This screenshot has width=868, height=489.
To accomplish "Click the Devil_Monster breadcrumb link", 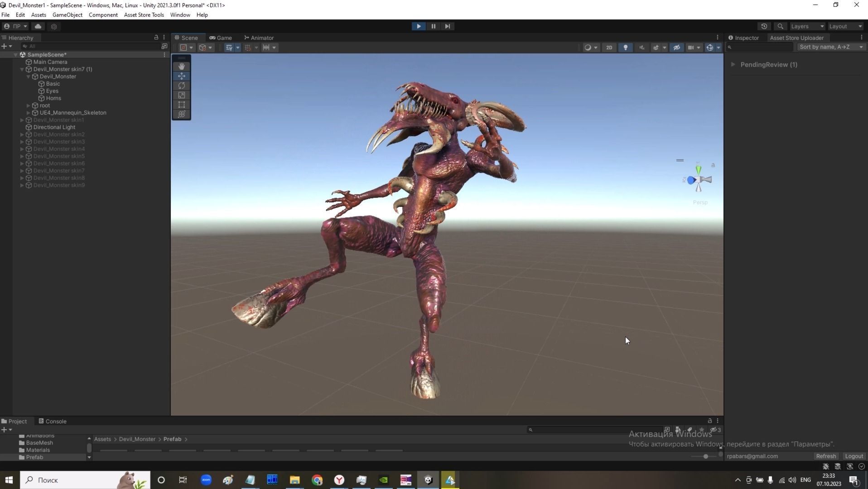I will point(137,439).
